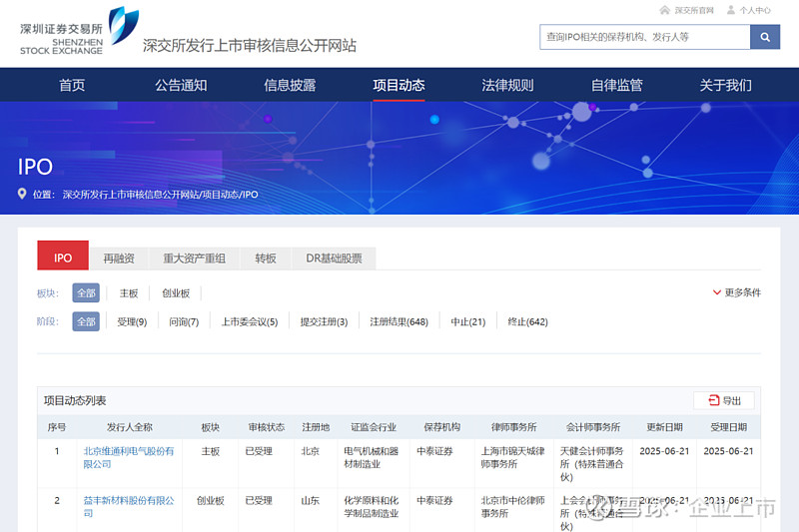The width and height of the screenshot is (799, 532).
Task: Open 信息披露 navigation item
Action: (290, 85)
